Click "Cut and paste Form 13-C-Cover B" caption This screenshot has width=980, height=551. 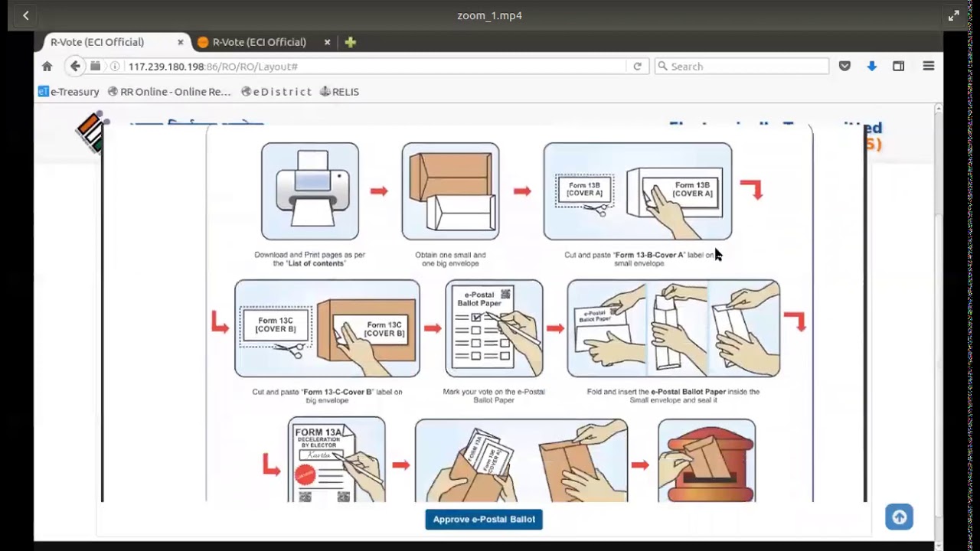(x=327, y=396)
